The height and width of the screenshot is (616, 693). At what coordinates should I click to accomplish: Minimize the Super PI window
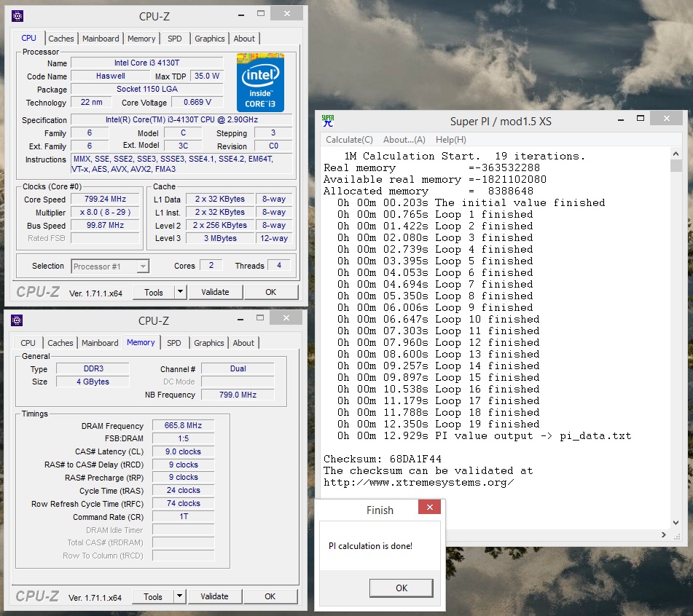point(621,119)
